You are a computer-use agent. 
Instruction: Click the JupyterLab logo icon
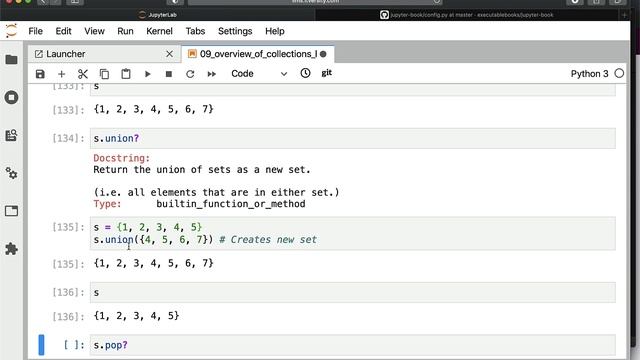[x=11, y=31]
